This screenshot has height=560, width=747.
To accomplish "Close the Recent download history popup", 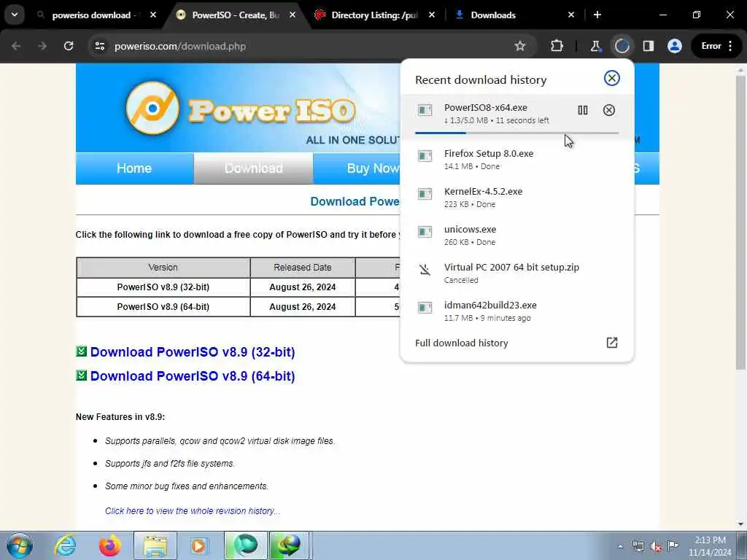I will pyautogui.click(x=612, y=78).
